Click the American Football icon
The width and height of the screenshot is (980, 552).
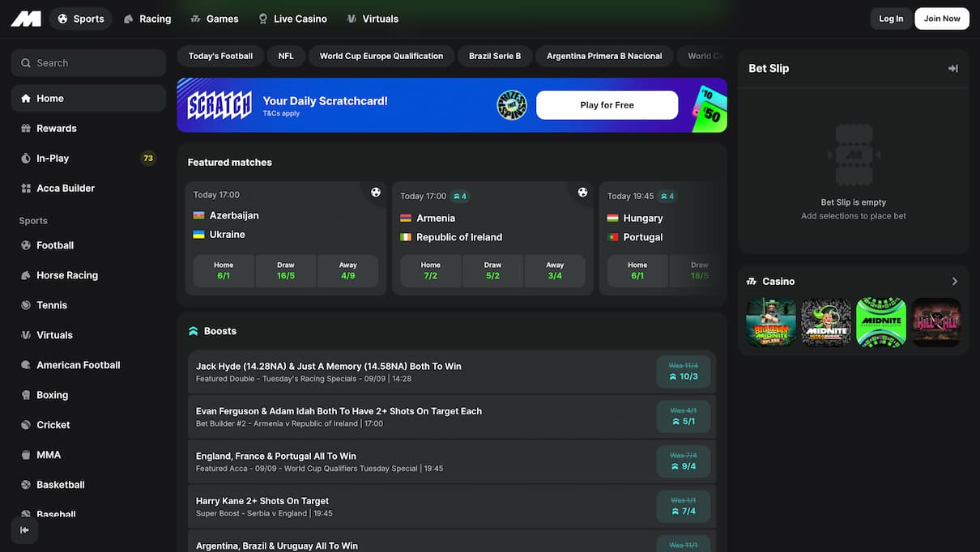(x=26, y=365)
